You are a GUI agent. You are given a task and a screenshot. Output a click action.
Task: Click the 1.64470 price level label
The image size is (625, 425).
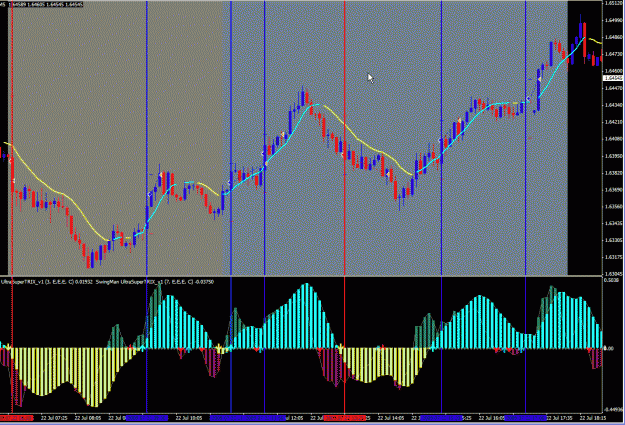click(x=614, y=88)
